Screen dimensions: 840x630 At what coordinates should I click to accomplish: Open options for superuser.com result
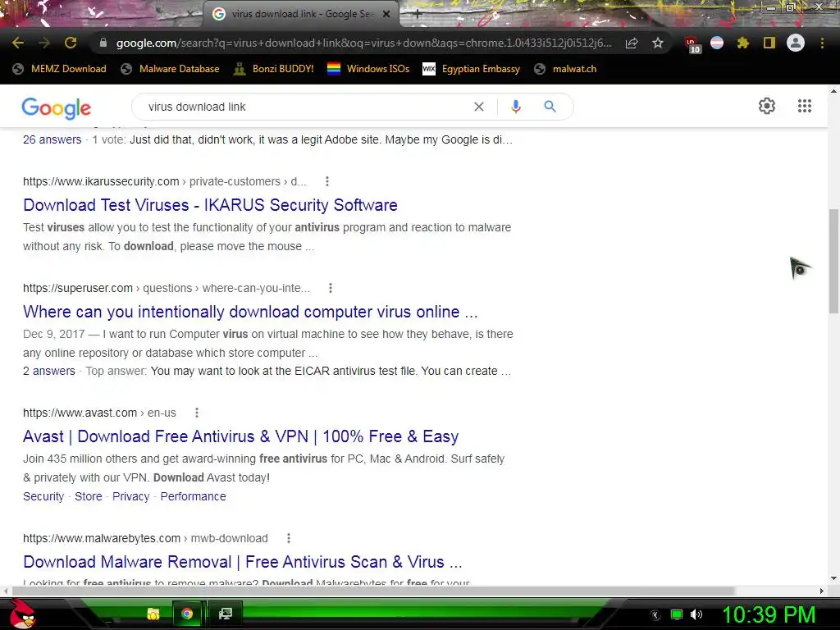click(x=330, y=288)
